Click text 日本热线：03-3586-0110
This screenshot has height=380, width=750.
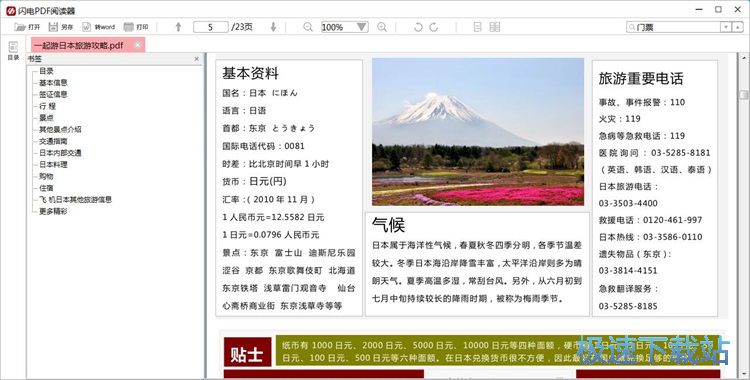click(651, 237)
